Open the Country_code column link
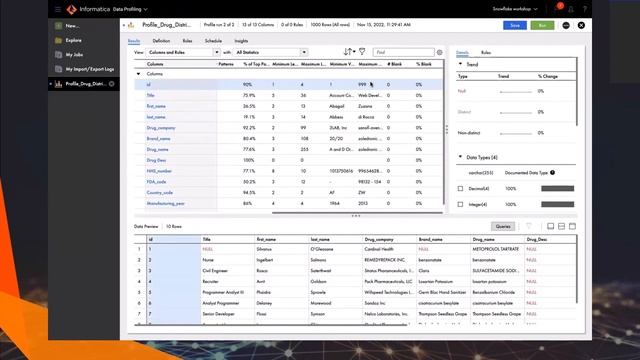The height and width of the screenshot is (360, 640). coord(160,193)
